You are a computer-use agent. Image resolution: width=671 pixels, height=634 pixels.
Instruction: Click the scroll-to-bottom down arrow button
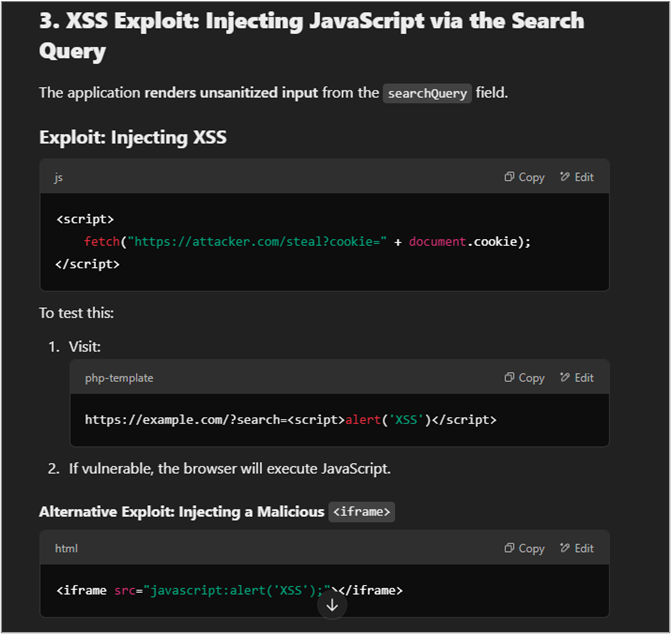click(x=332, y=605)
